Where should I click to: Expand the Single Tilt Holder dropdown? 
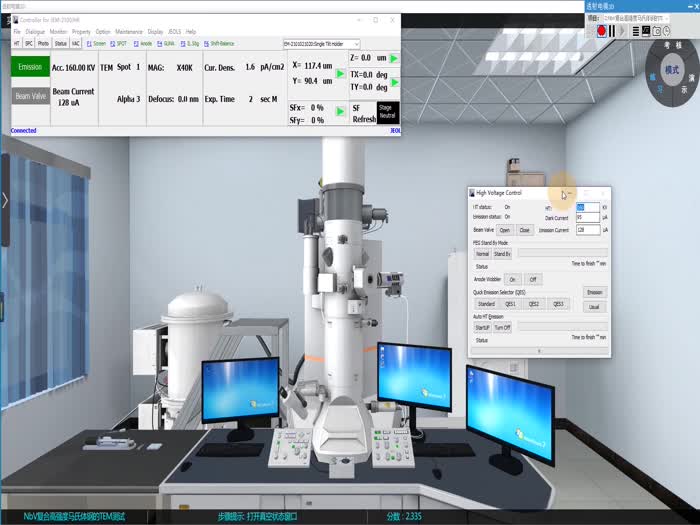pyautogui.click(x=356, y=44)
